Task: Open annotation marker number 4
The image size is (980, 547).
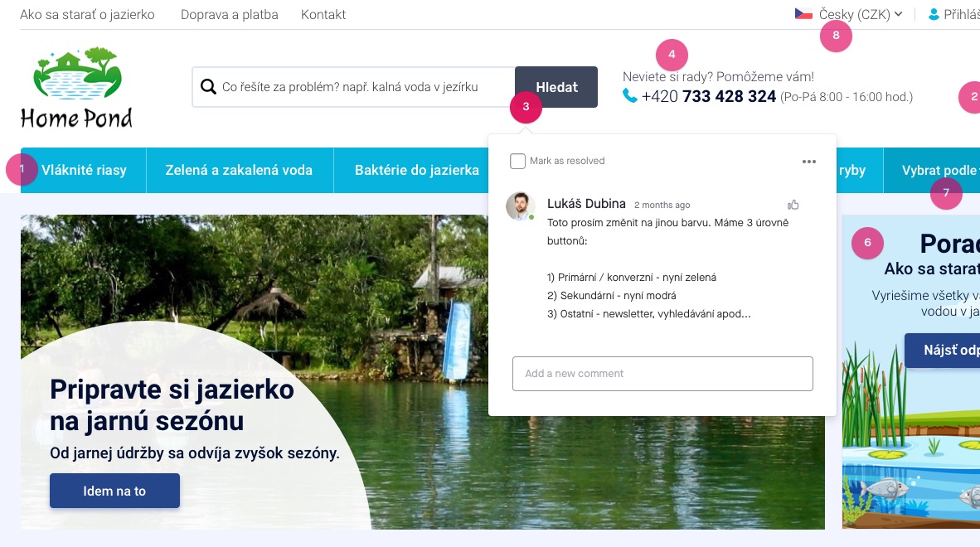Action: tap(672, 55)
